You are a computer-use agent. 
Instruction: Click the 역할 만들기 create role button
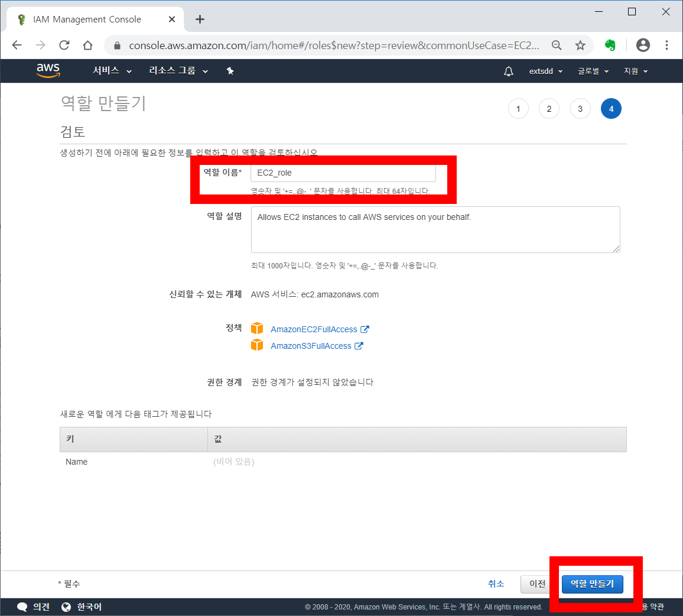click(x=593, y=583)
